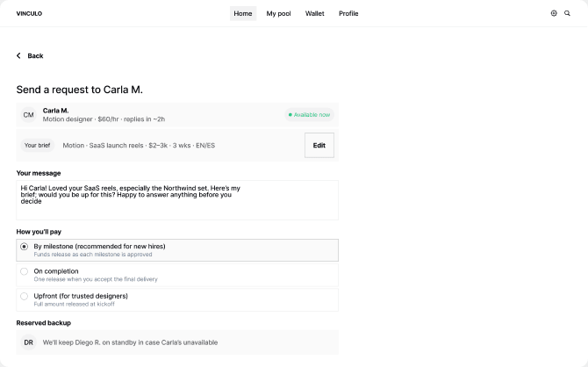Click the Diego R. standby backup text
Screen dimensions: 588x367
click(130, 342)
